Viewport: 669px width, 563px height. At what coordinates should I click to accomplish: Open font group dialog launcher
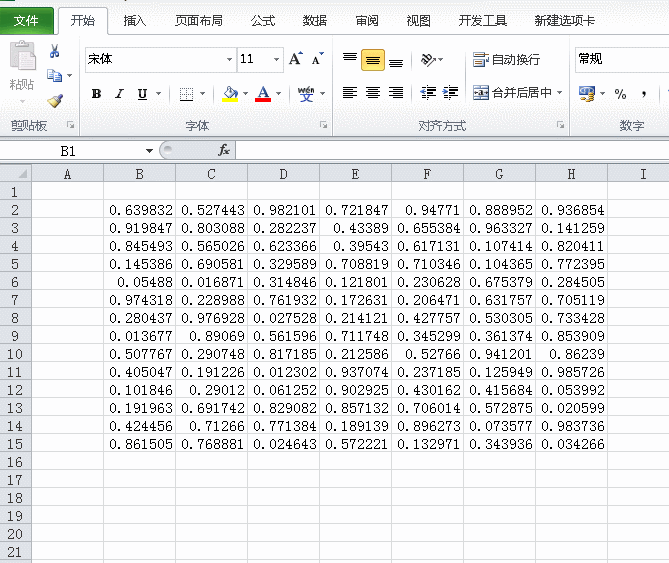click(324, 125)
